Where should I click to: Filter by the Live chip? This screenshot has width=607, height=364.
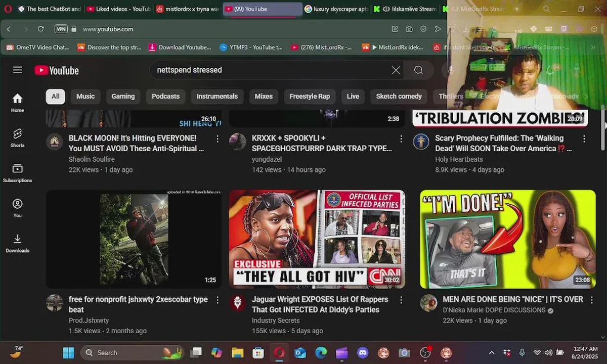click(353, 97)
